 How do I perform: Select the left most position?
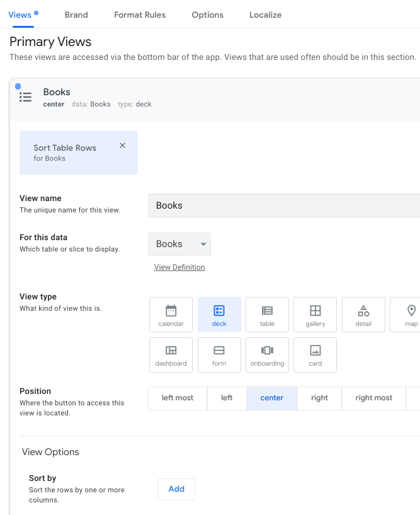tap(177, 398)
